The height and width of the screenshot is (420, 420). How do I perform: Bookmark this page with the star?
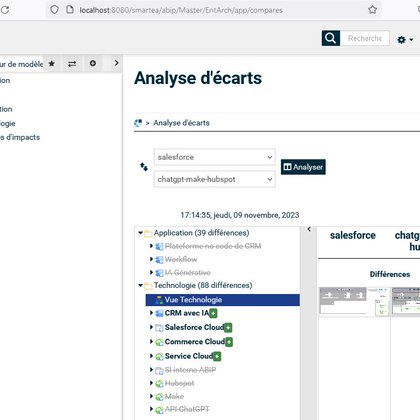coord(372,10)
